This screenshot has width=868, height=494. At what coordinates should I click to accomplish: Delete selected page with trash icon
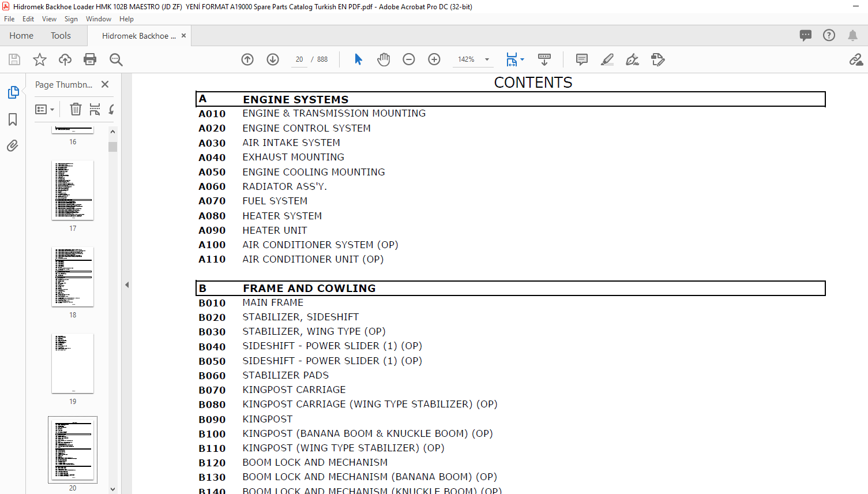click(x=76, y=109)
